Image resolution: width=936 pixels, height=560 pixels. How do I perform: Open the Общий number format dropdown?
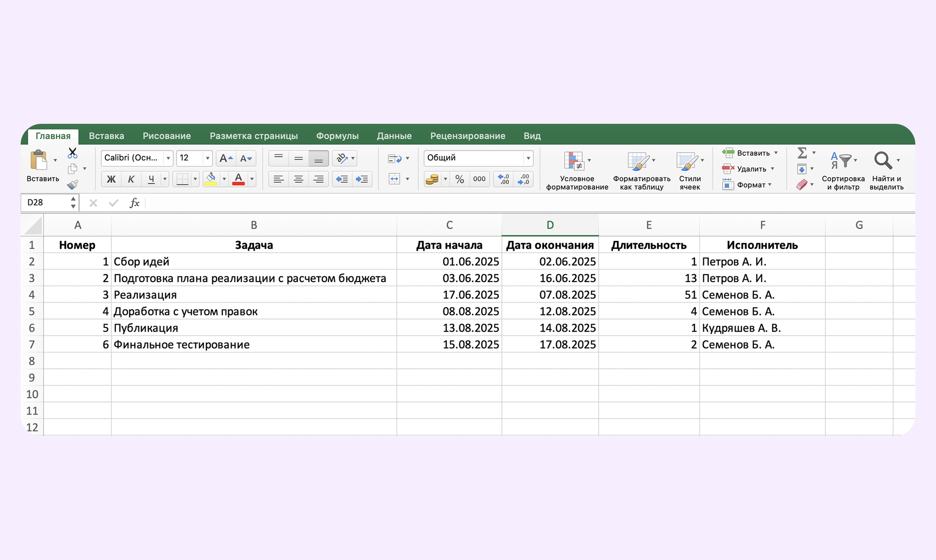coord(528,158)
